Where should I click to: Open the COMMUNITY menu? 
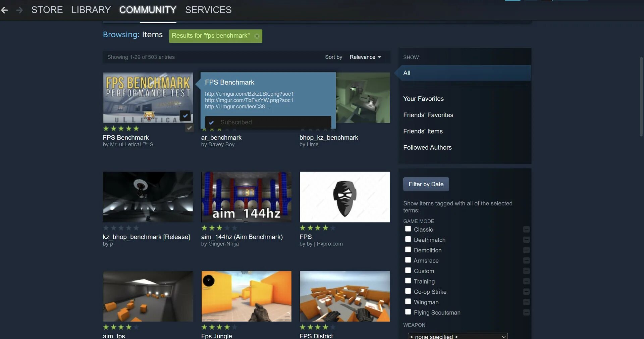pos(148,10)
